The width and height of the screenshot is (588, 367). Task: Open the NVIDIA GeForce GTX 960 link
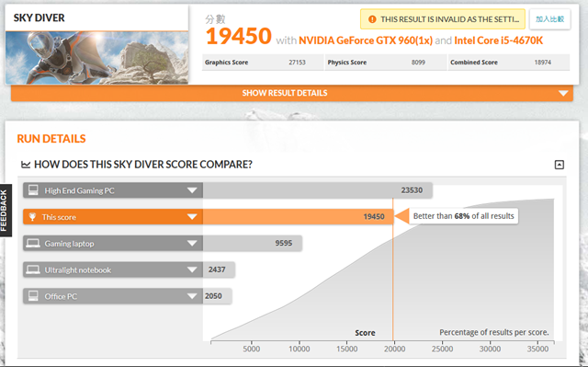pyautogui.click(x=366, y=40)
